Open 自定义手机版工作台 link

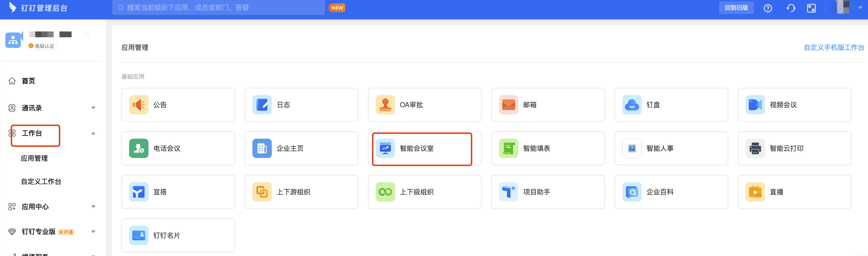click(x=834, y=48)
